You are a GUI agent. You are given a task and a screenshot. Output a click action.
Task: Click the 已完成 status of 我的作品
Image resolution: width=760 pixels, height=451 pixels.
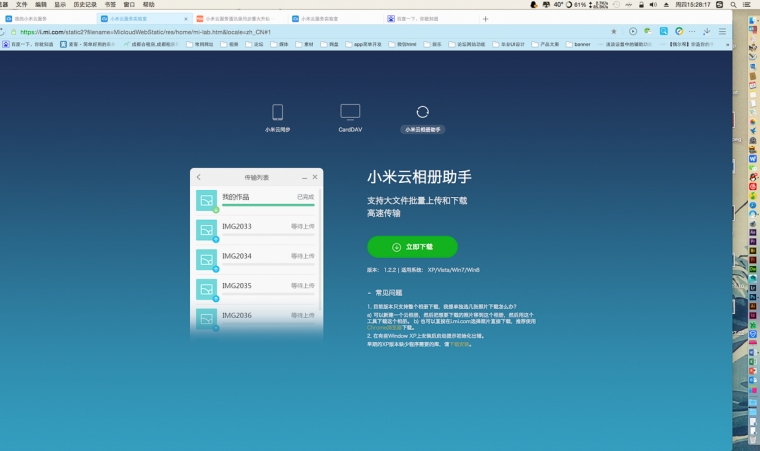(x=305, y=197)
